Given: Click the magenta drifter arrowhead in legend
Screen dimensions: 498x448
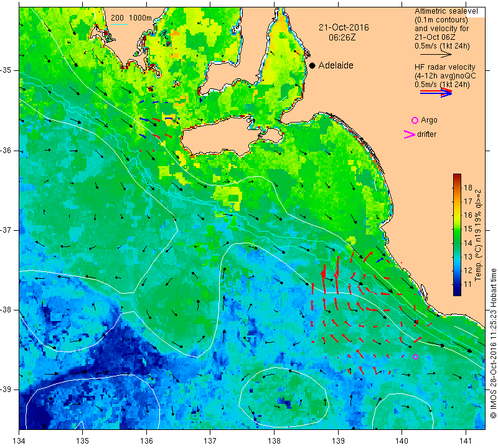Looking at the screenshot, I should [409, 134].
